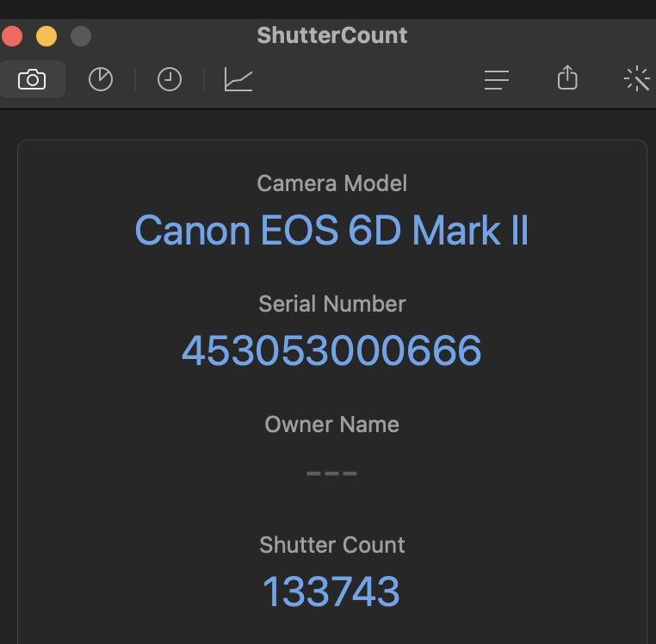The width and height of the screenshot is (656, 644).
Task: Minimize the window with yellow button
Action: click(x=46, y=36)
